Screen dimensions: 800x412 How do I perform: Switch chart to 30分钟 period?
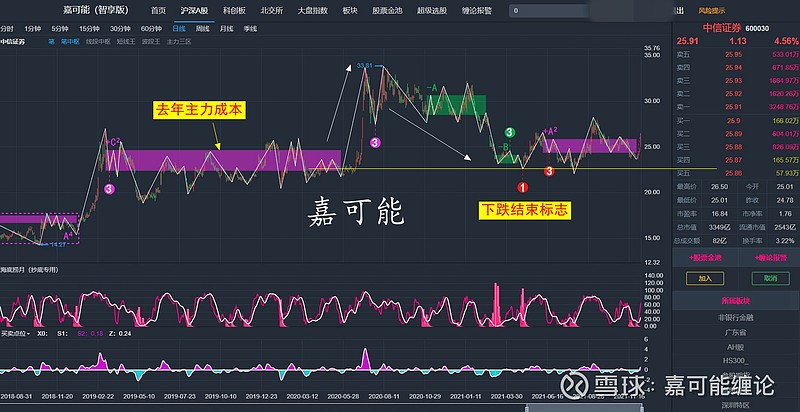[120, 29]
